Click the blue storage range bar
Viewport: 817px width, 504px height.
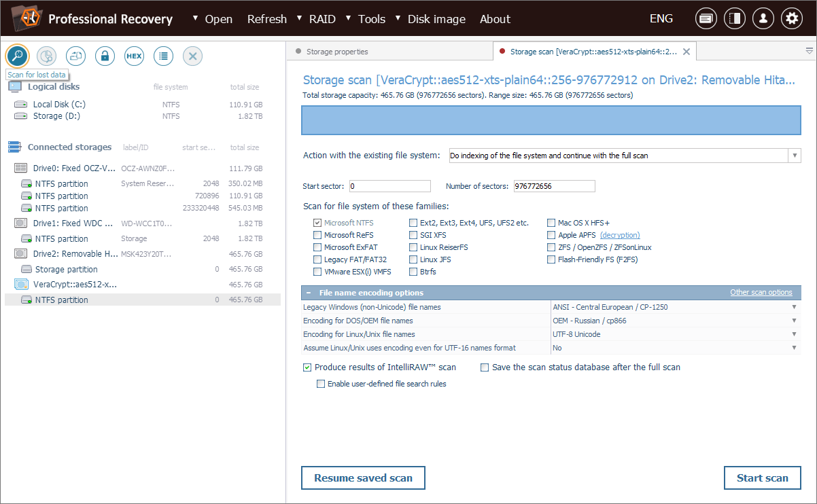coord(551,121)
